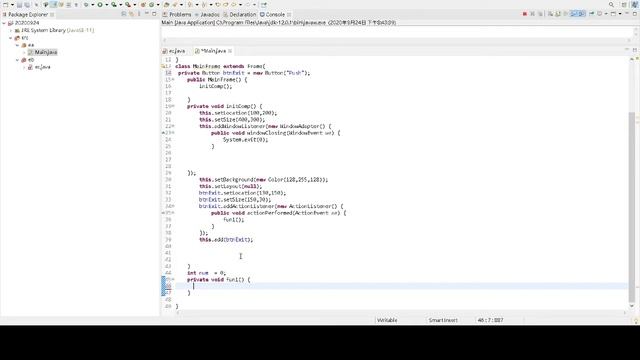The image size is (640, 360).
Task: Collapse the e0 package node
Action: [x=18, y=60]
